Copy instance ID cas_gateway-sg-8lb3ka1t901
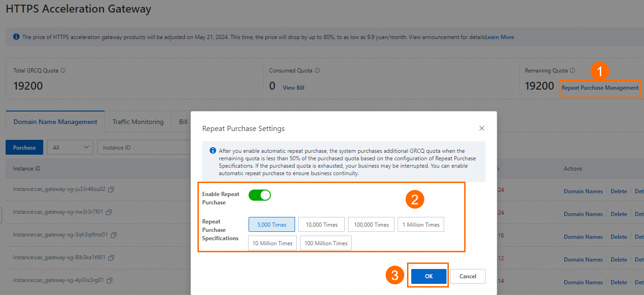The width and height of the screenshot is (644, 295). click(x=111, y=258)
